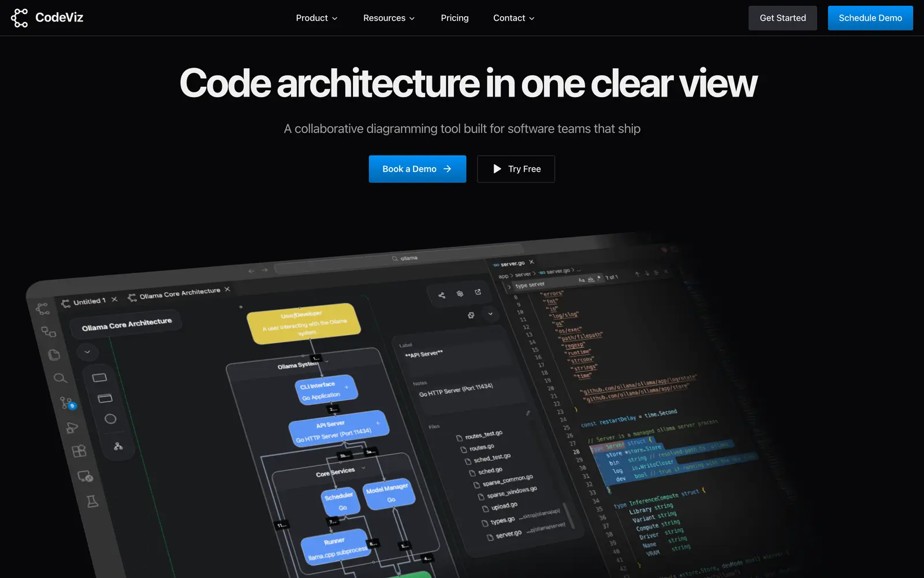This screenshot has width=924, height=578.
Task: Open diagram settings gear icon
Action: pyautogui.click(x=460, y=294)
